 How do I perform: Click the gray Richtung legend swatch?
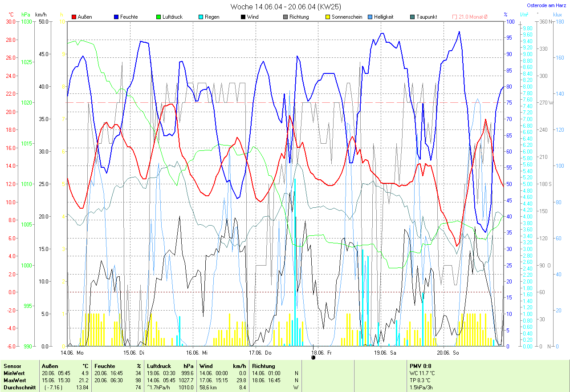(285, 17)
